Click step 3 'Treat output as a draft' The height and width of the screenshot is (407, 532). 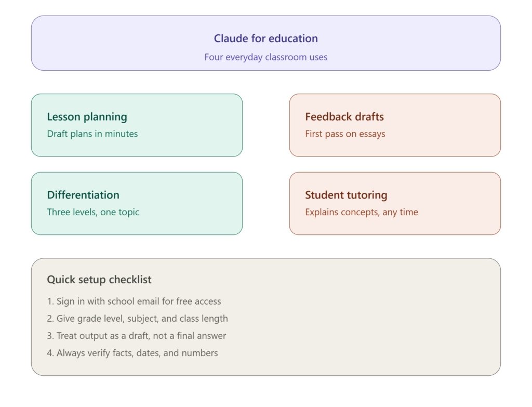pos(137,336)
